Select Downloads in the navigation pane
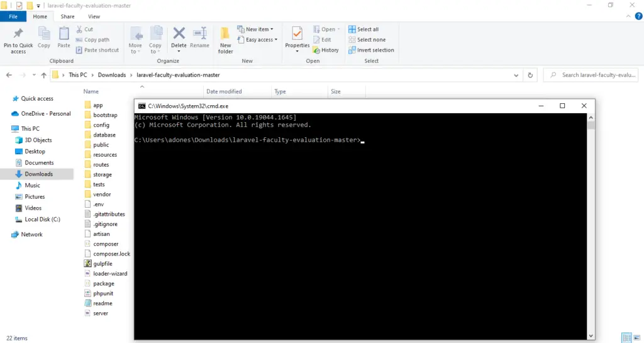The height and width of the screenshot is (343, 644). 38,174
